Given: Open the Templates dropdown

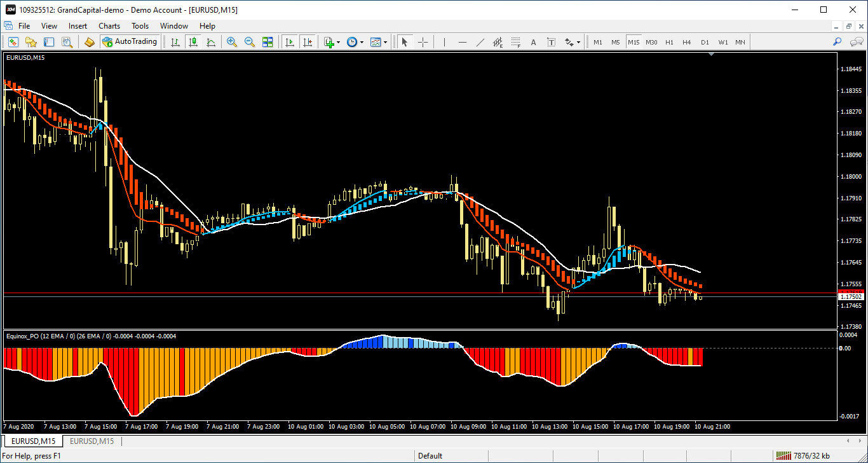Looking at the screenshot, I should [386, 42].
